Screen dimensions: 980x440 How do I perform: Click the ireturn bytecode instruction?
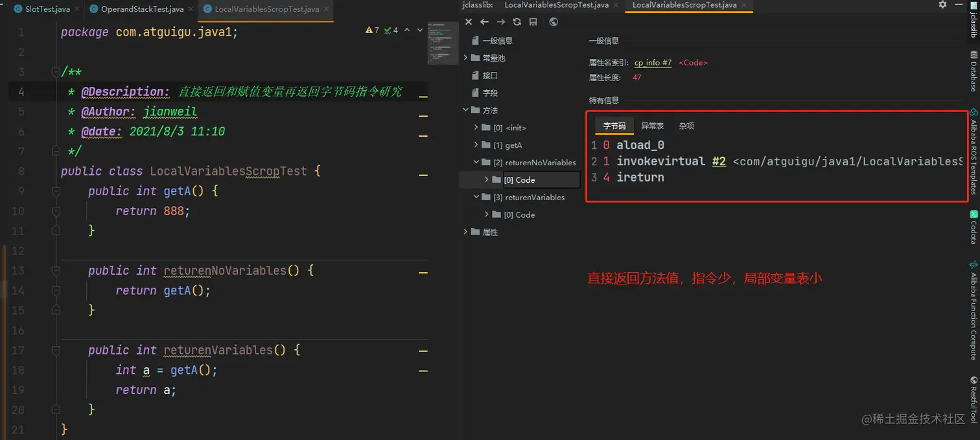click(x=640, y=177)
